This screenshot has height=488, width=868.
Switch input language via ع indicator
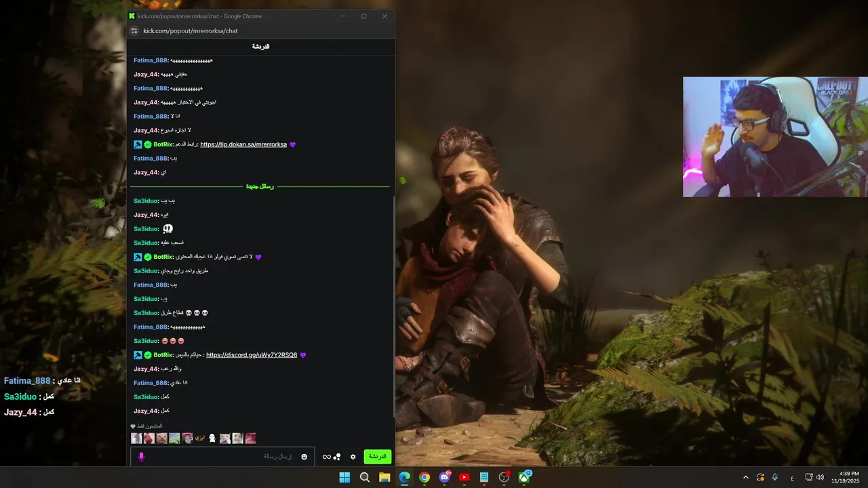(x=792, y=478)
